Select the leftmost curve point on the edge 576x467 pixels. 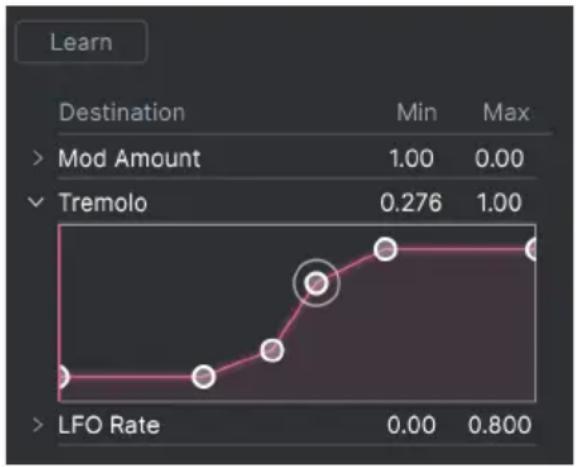pos(61,377)
